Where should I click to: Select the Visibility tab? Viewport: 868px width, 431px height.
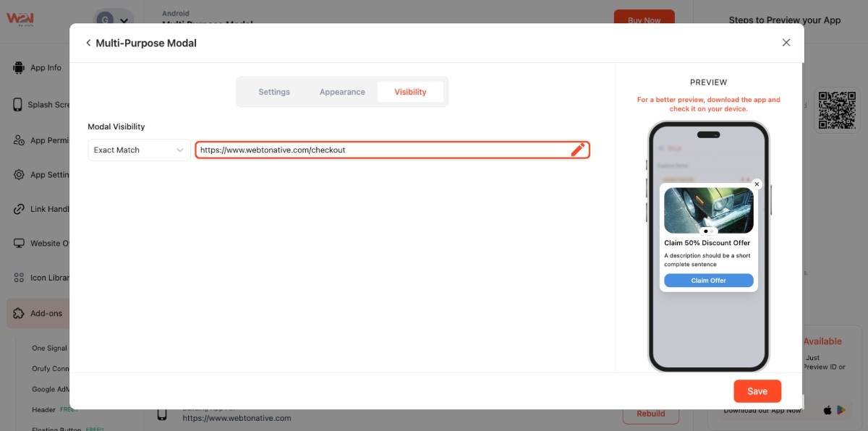point(410,92)
